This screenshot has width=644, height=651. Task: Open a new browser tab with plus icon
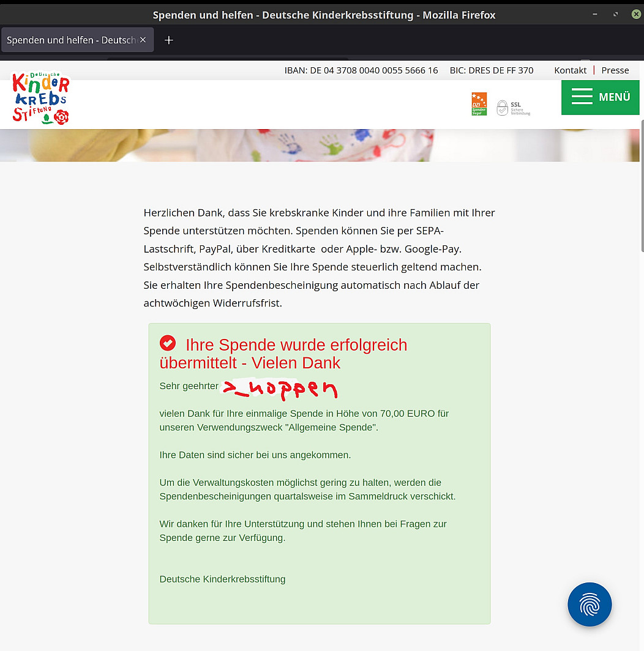point(169,40)
